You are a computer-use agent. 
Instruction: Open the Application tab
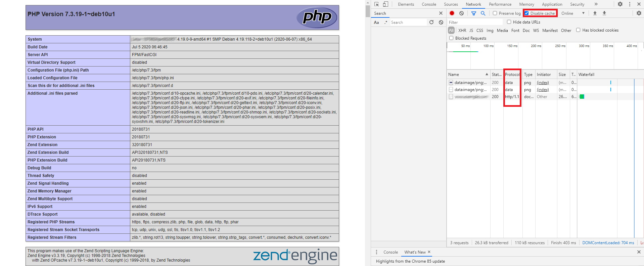[x=552, y=4]
